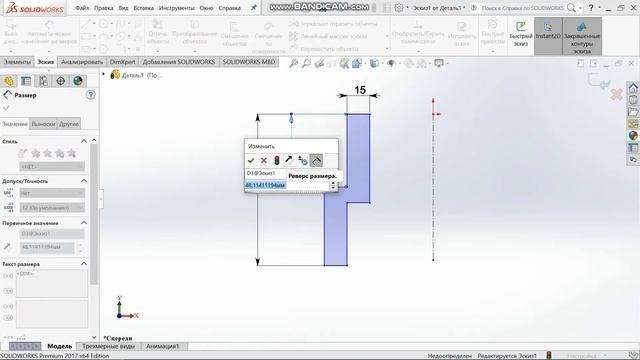The image size is (640, 360).
Task: Switch to the Выноски tab
Action: (43, 124)
